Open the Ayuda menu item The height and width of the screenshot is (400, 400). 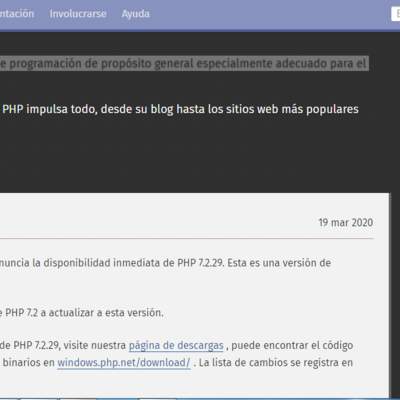coord(135,14)
